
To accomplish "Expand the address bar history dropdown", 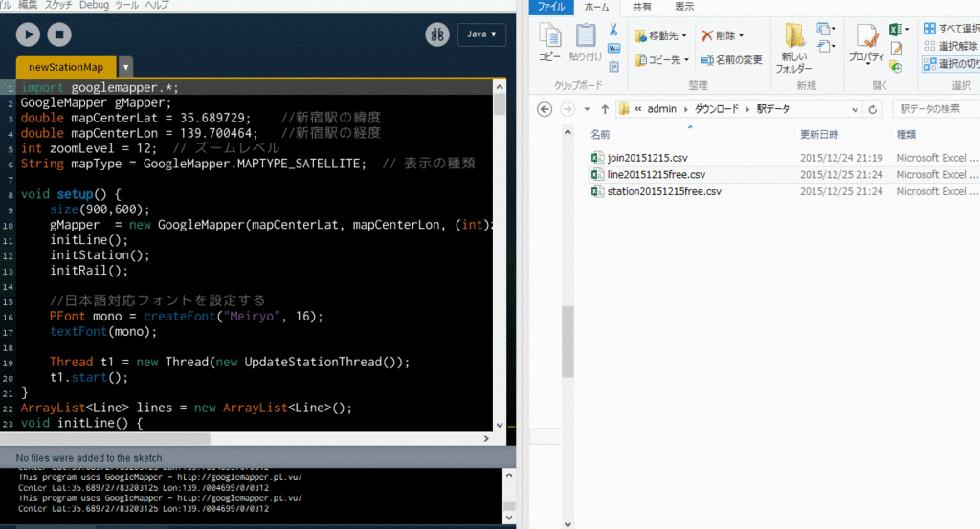I will tap(855, 109).
